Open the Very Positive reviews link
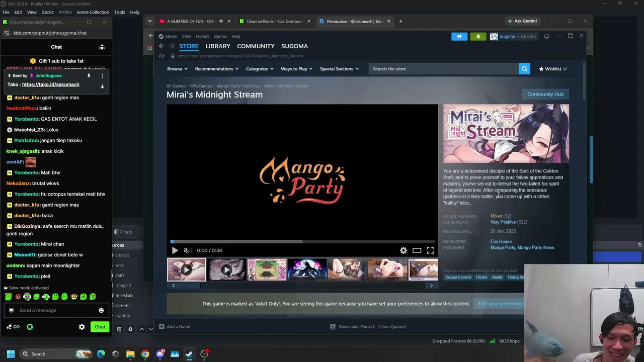The width and height of the screenshot is (644, 362). click(503, 222)
